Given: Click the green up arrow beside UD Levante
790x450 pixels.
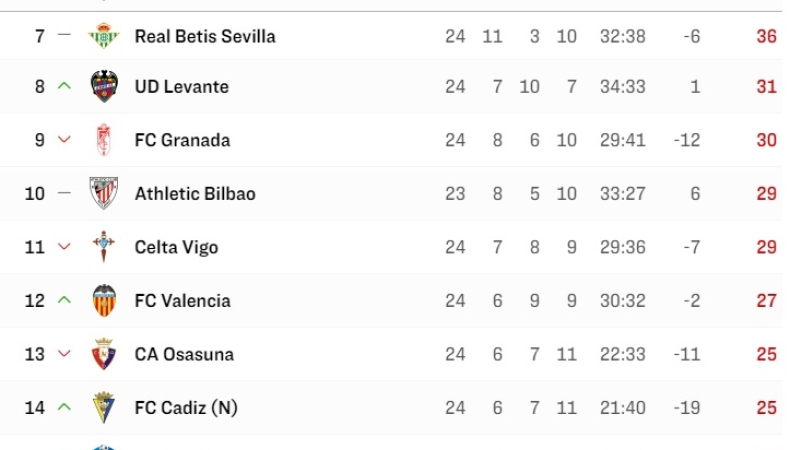Looking at the screenshot, I should click(65, 87).
